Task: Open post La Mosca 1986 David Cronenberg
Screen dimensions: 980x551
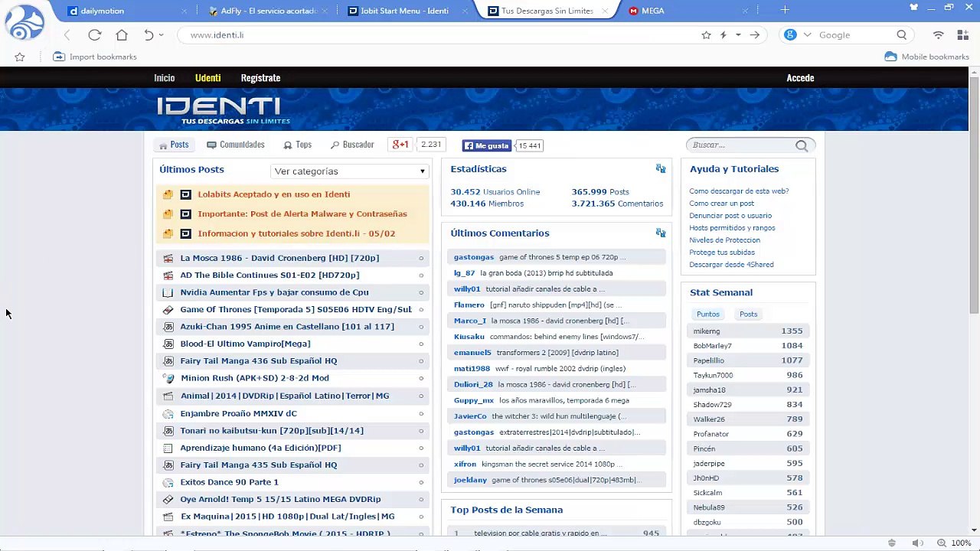Action: (x=279, y=258)
